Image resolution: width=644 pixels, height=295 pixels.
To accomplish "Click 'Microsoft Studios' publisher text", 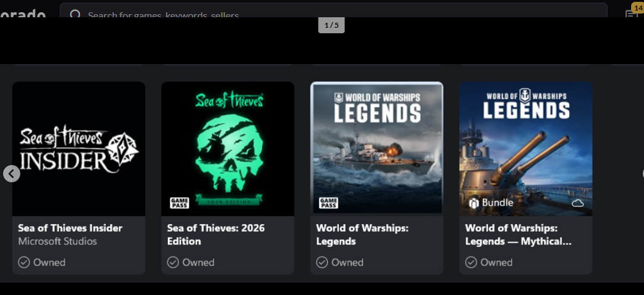I will pyautogui.click(x=57, y=241).
